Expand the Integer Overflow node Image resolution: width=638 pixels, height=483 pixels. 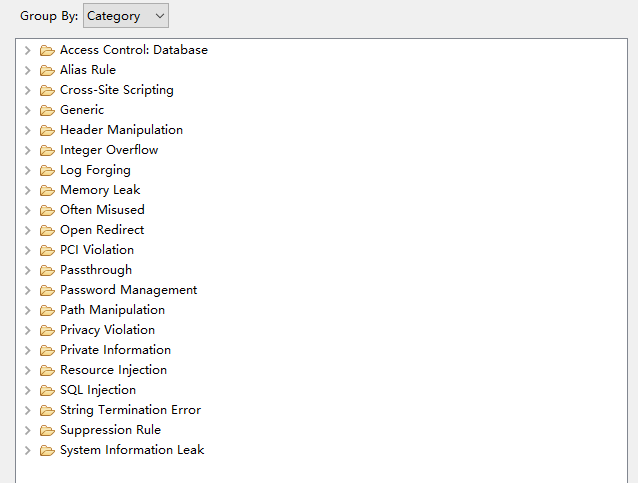pos(28,150)
